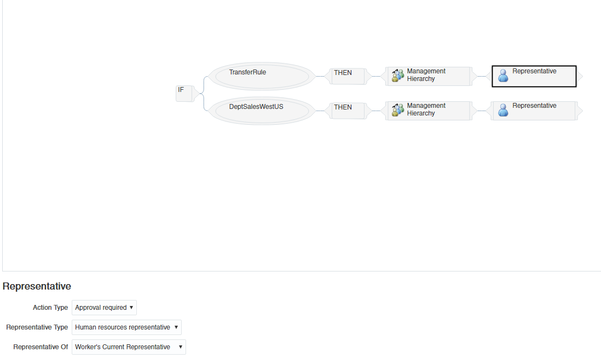
Task: Click the arrow beside Worker's Current Representative
Action: [x=181, y=347]
